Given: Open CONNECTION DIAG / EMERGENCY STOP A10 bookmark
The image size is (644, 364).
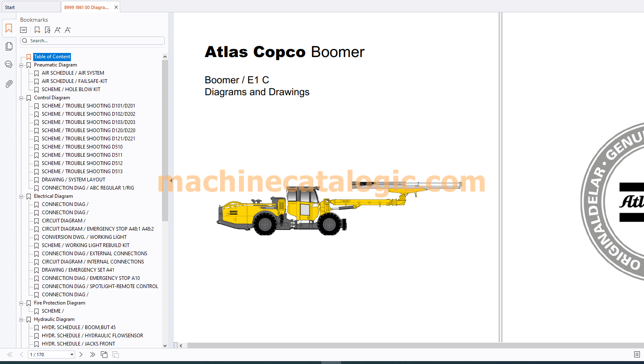Looking at the screenshot, I should [x=91, y=278].
